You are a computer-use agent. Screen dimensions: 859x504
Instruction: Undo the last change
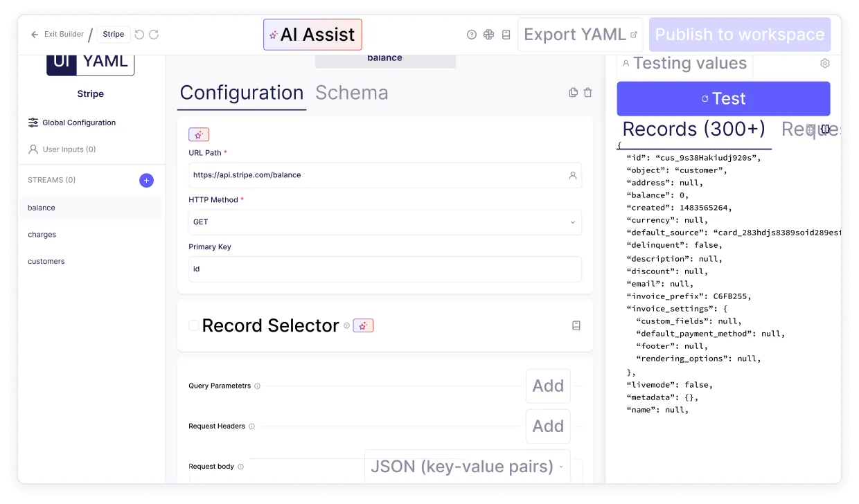[140, 35]
